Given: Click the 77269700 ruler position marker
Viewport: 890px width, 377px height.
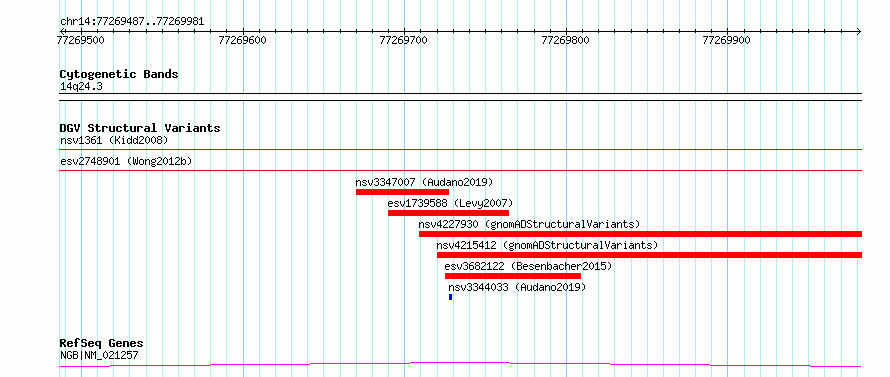Looking at the screenshot, I should (404, 40).
